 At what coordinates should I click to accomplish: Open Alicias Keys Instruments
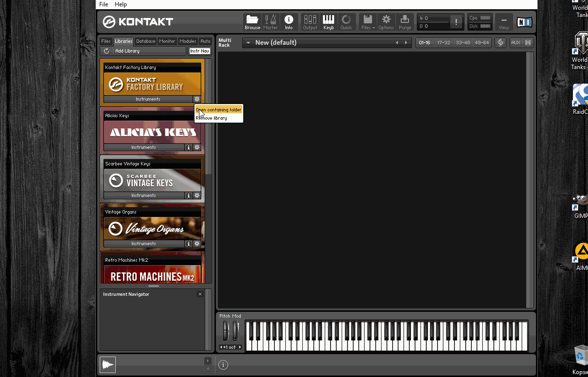[x=144, y=147]
